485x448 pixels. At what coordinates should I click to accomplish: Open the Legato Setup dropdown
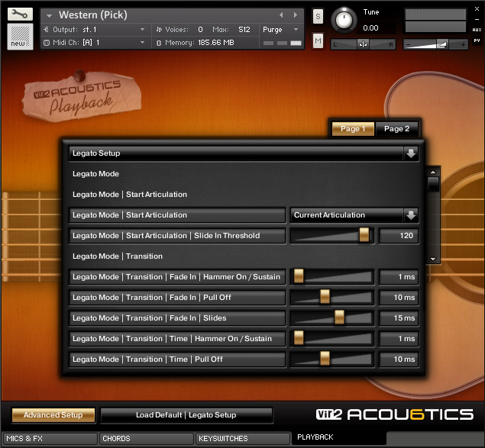[411, 153]
